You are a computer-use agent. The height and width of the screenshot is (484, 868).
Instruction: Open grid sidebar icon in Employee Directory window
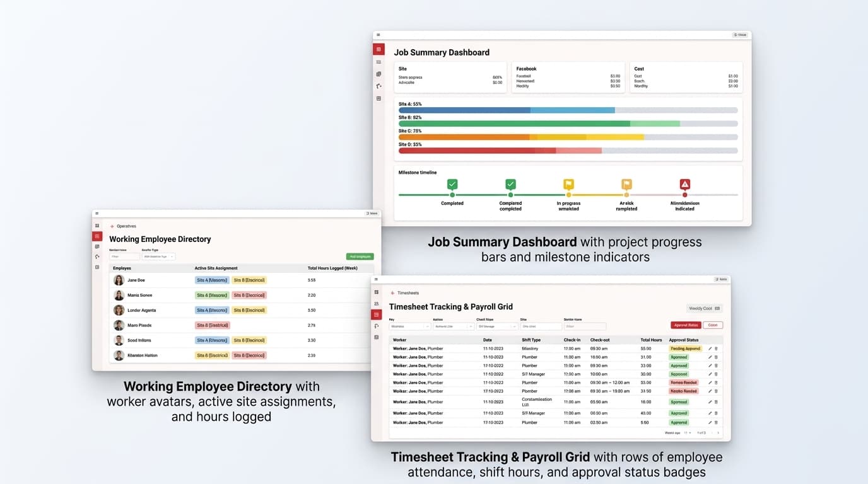[x=97, y=226]
